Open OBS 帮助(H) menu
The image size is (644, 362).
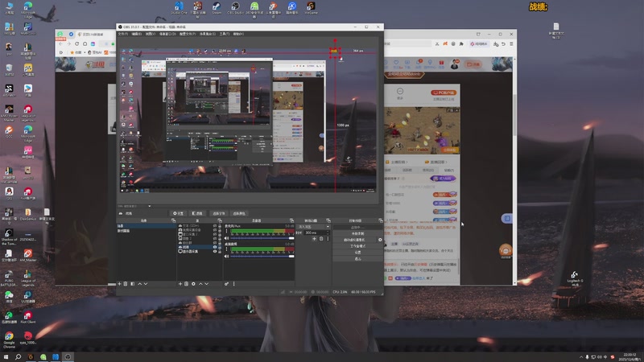point(238,34)
